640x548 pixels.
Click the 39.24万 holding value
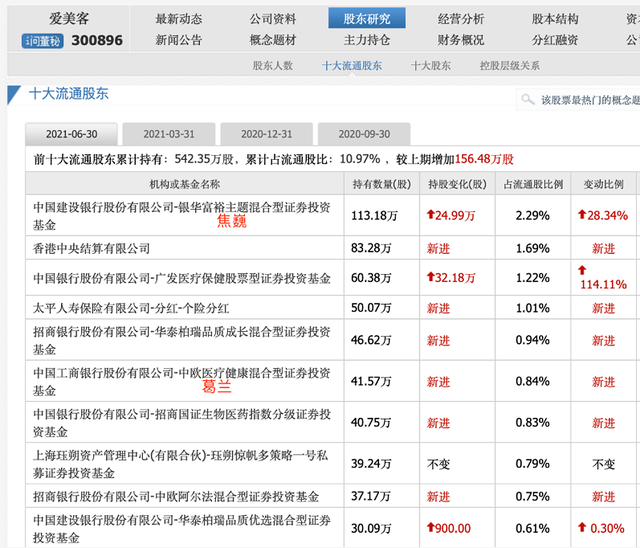371,464
